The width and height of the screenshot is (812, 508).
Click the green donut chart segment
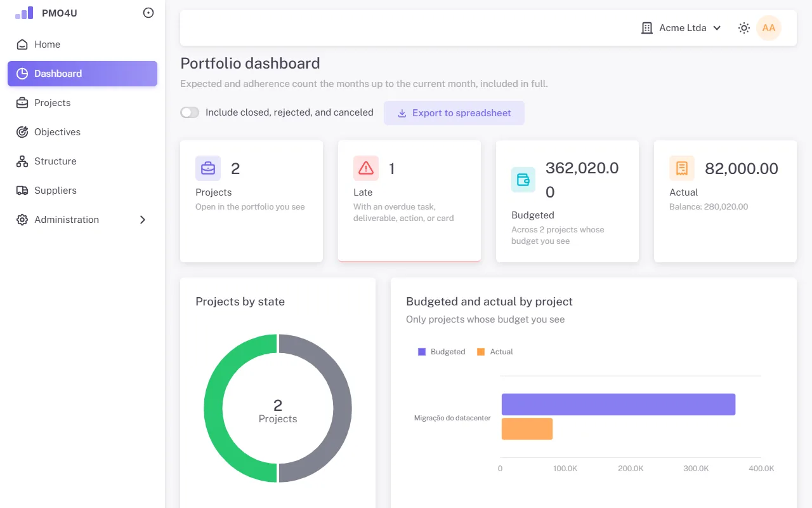point(214,408)
